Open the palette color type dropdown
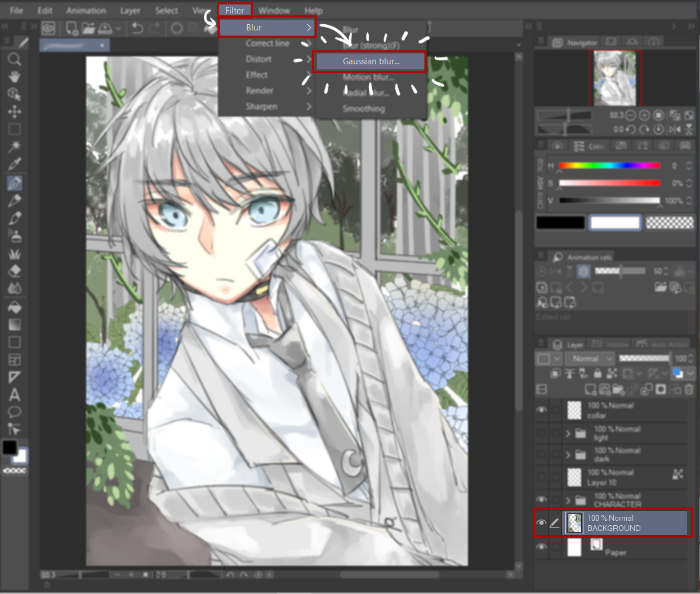This screenshot has width=700, height=594. click(549, 358)
